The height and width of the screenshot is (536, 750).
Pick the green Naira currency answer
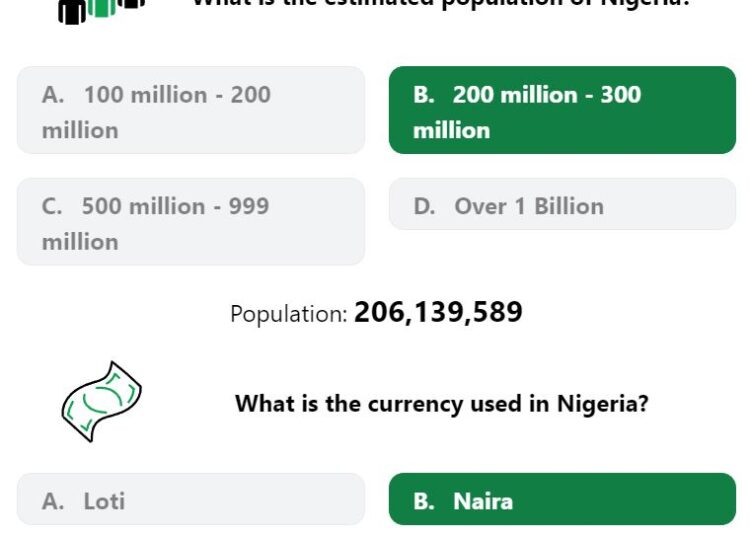click(562, 499)
